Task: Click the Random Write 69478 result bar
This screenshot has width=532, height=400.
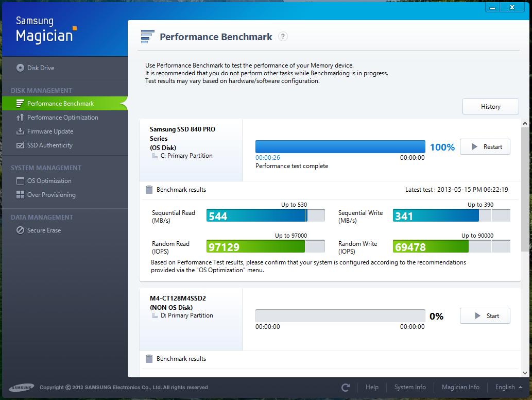Action: tap(452, 246)
